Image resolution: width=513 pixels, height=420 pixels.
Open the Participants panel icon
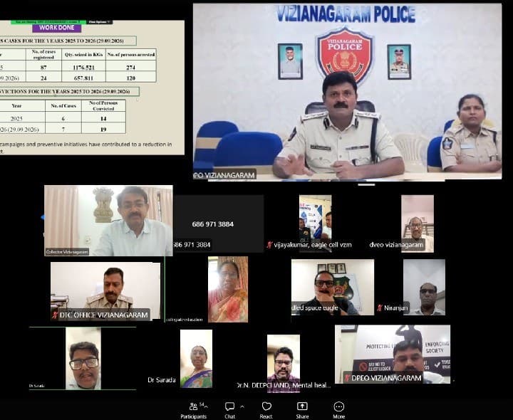coord(193,406)
